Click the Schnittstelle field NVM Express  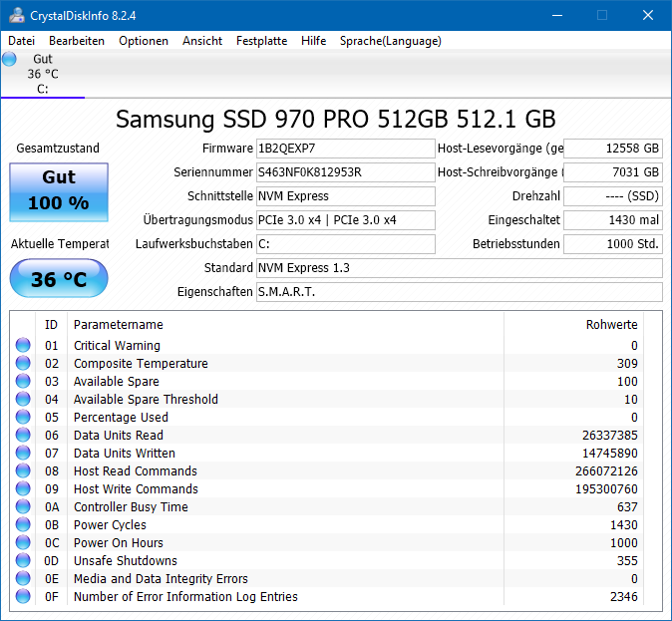(346, 196)
